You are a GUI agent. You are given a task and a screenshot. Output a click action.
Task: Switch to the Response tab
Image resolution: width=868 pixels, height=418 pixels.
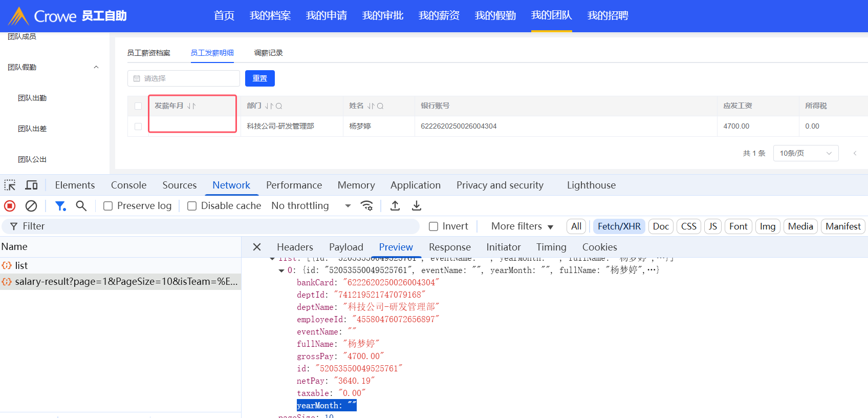pos(449,247)
